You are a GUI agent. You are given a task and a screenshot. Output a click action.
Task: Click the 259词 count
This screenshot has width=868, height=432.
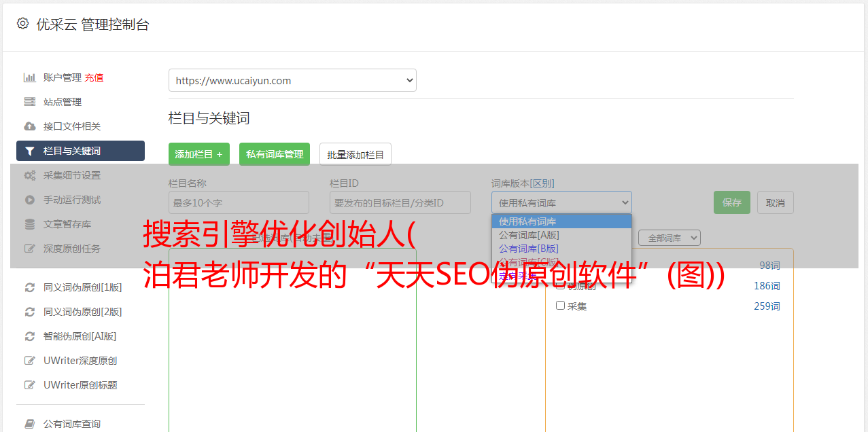pos(767,306)
